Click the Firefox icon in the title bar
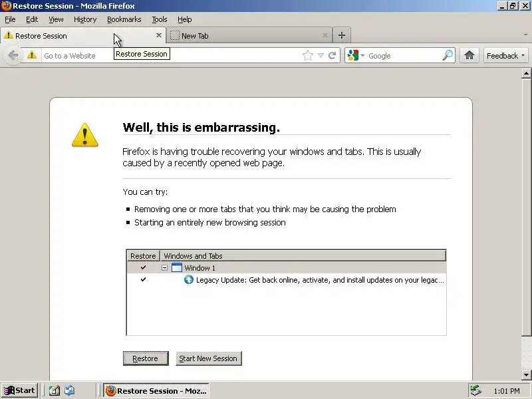This screenshot has width=532, height=399. pos(6,6)
